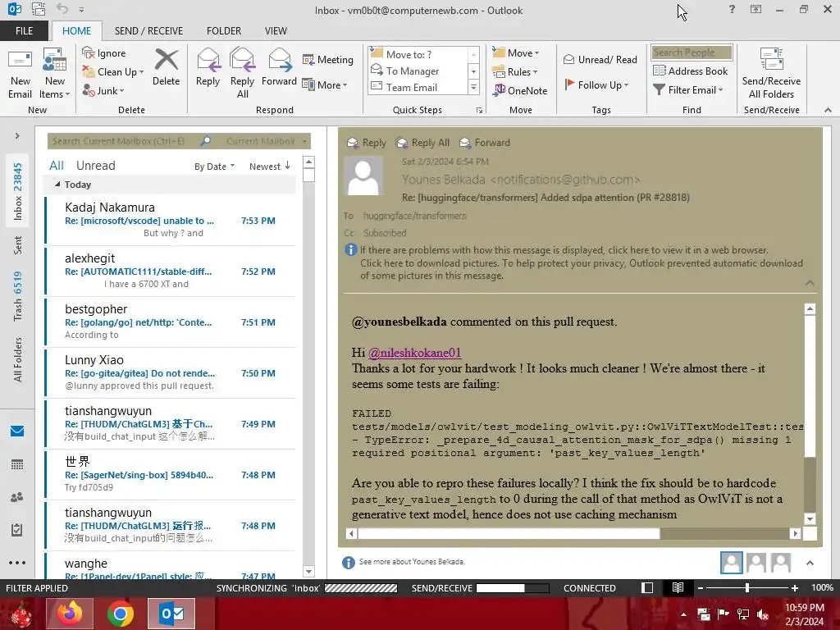Click the Search People field
The image size is (840, 630).
(x=692, y=52)
